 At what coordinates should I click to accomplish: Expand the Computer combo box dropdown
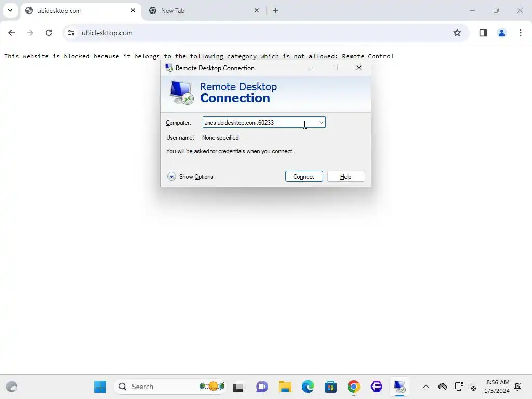click(x=321, y=123)
